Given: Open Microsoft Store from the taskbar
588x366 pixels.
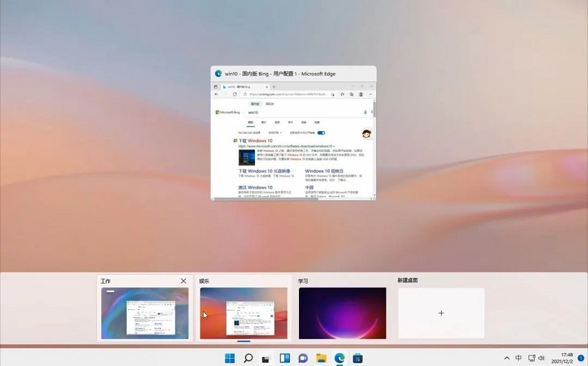Looking at the screenshot, I should click(x=358, y=358).
